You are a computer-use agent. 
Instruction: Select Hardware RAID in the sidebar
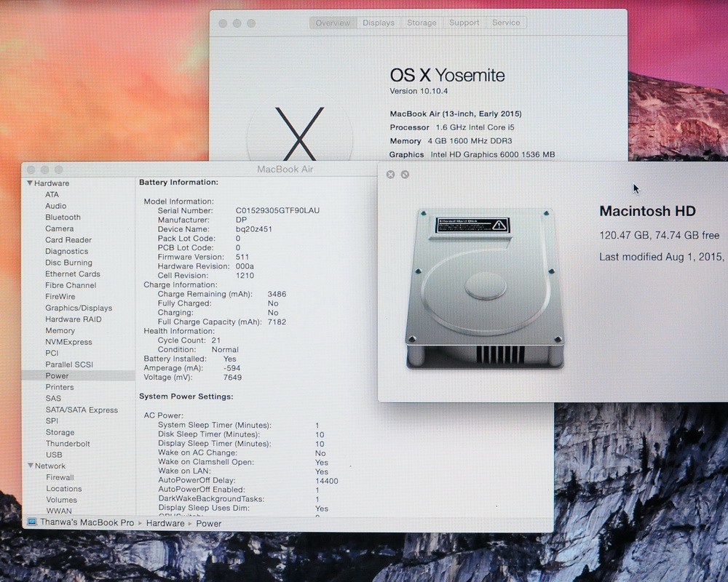[x=74, y=319]
